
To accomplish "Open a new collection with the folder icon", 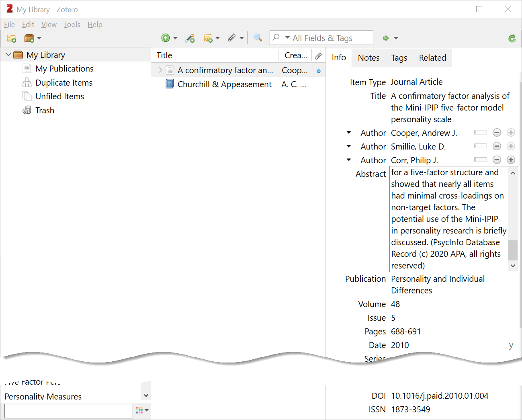I will [11, 38].
